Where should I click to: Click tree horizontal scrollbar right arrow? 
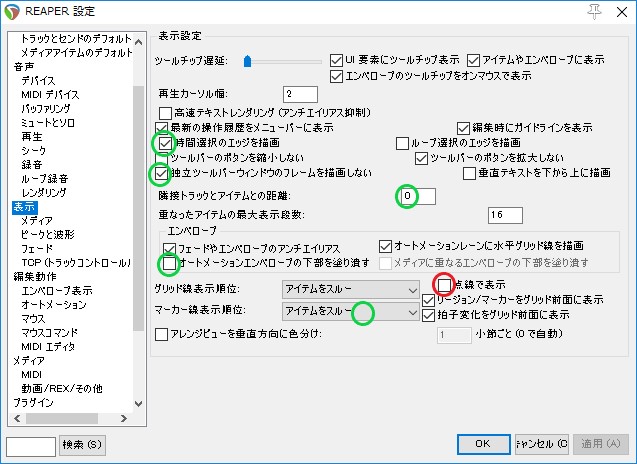(124, 419)
